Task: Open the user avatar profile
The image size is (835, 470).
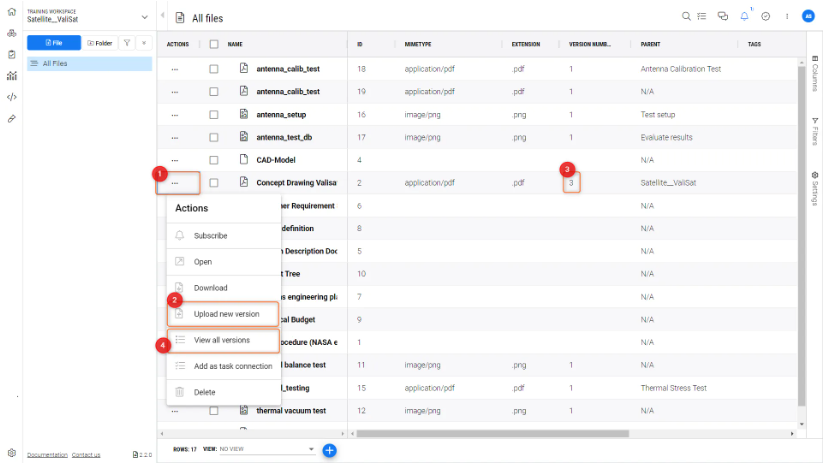Action: [808, 17]
